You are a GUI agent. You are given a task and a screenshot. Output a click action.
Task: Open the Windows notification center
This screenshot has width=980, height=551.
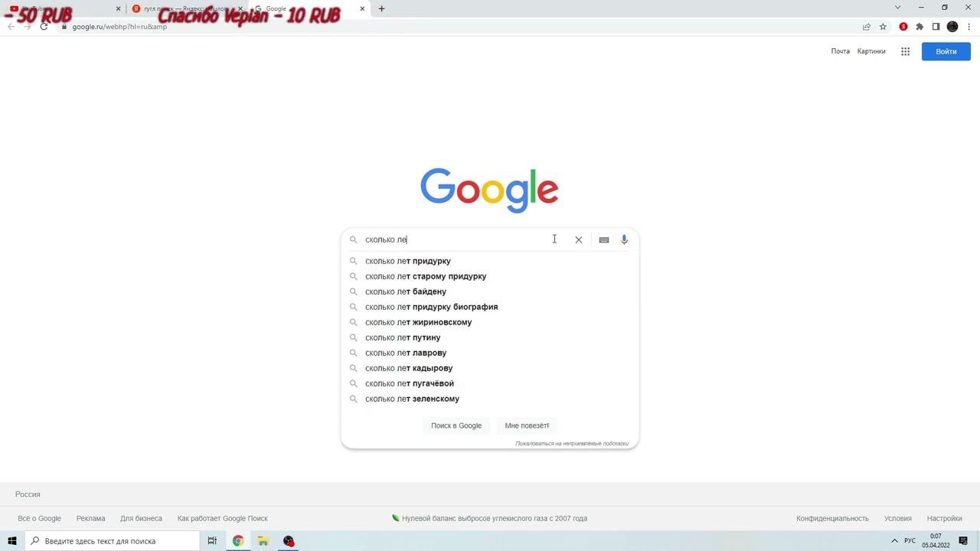963,541
